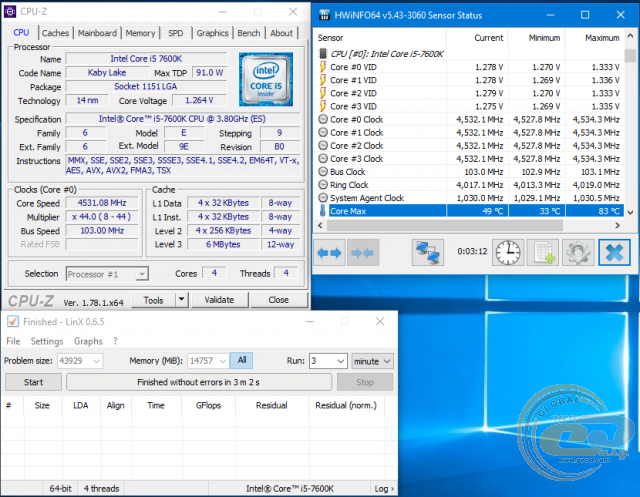The image size is (640, 497).
Task: Click HWiNFO shrink columns arrows icon
Action: [362, 253]
